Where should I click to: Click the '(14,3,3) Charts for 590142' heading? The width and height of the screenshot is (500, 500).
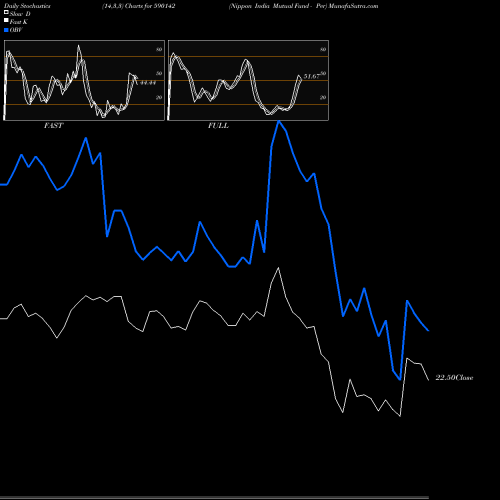[x=139, y=6]
